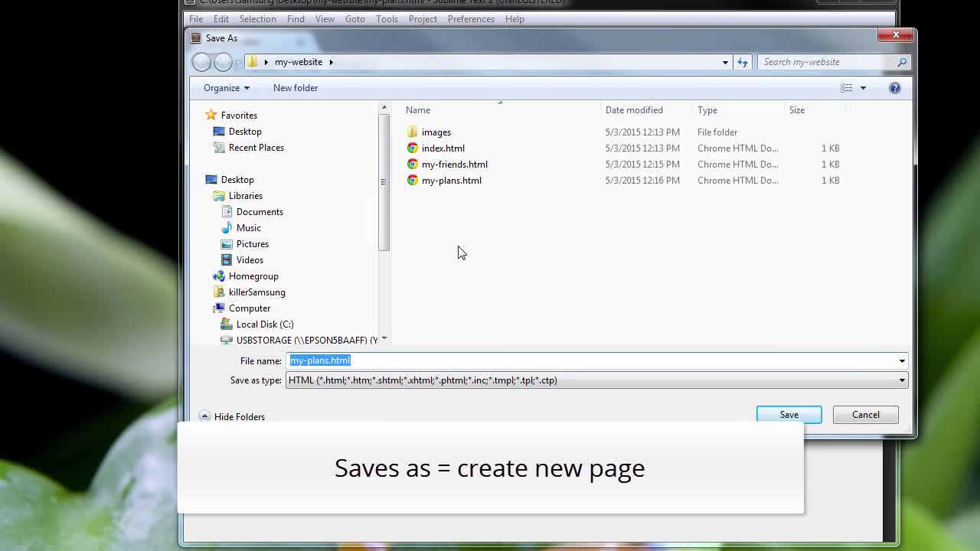Select USBSTORAGE network drive in tree
980x551 pixels.
[x=307, y=341]
